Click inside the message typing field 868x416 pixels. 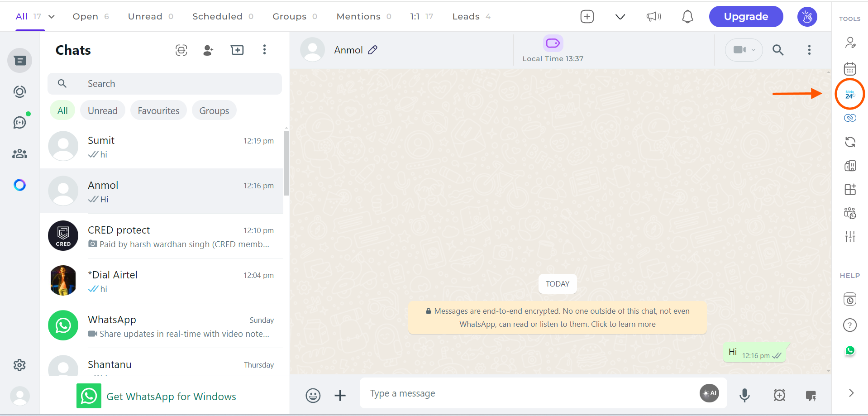pyautogui.click(x=498, y=393)
